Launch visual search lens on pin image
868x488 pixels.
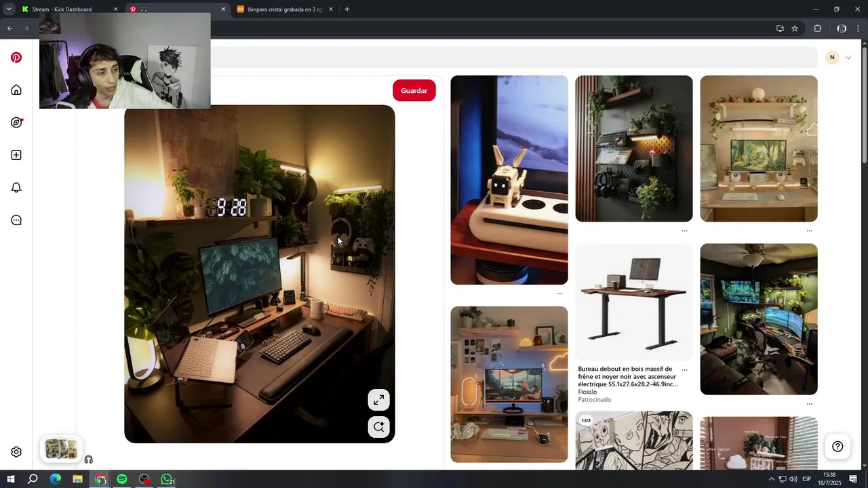(379, 427)
